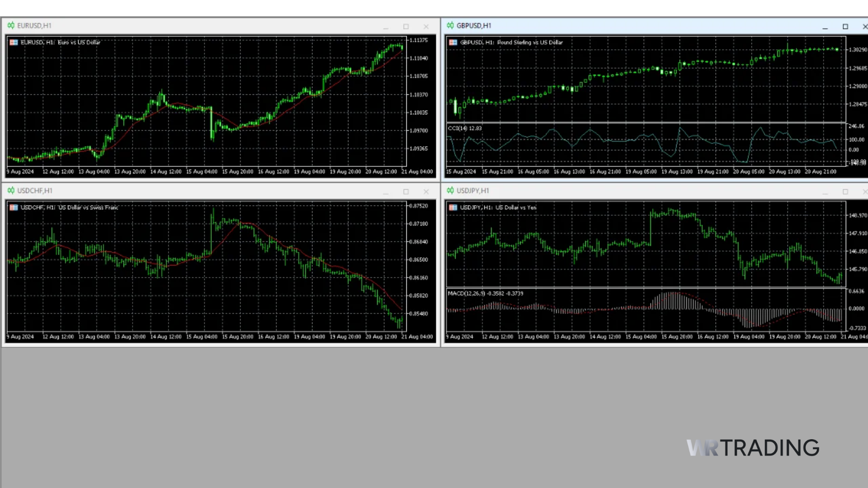Screen dimensions: 868x488
Task: Close the USDCHF,H1 chart window
Action: (x=426, y=192)
